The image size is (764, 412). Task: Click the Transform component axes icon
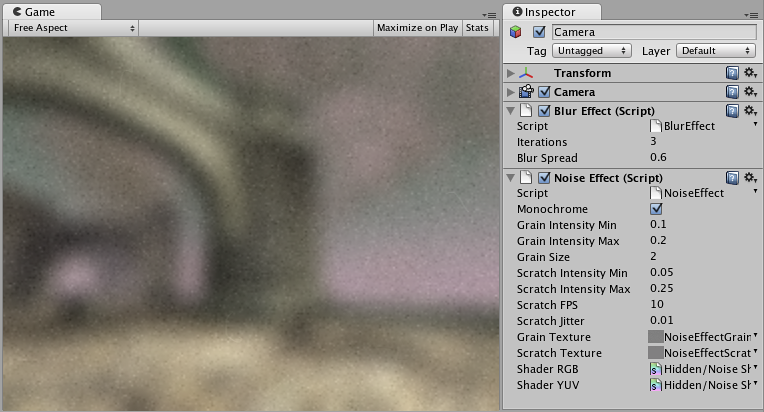(526, 73)
